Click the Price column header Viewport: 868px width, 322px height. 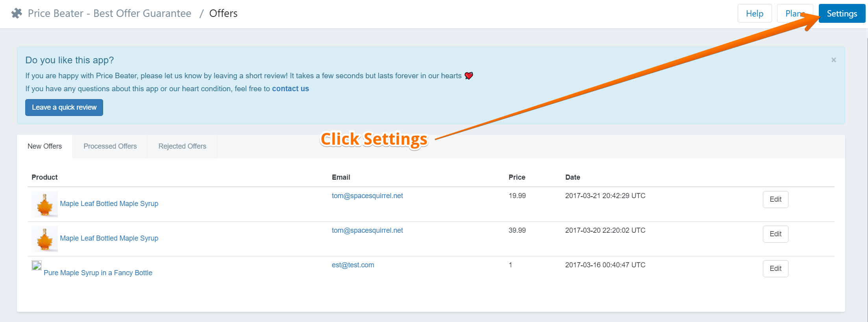coord(517,177)
